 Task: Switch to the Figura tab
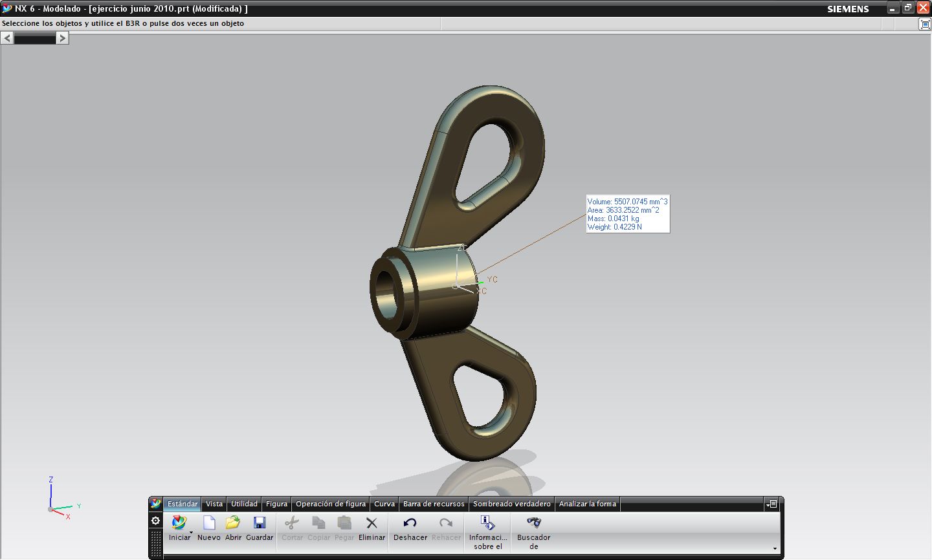[x=276, y=504]
